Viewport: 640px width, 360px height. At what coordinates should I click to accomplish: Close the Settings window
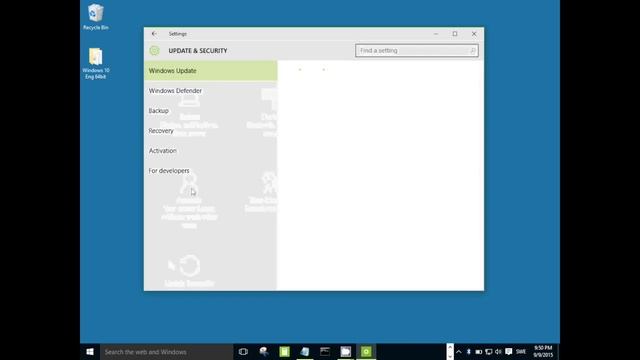click(474, 34)
